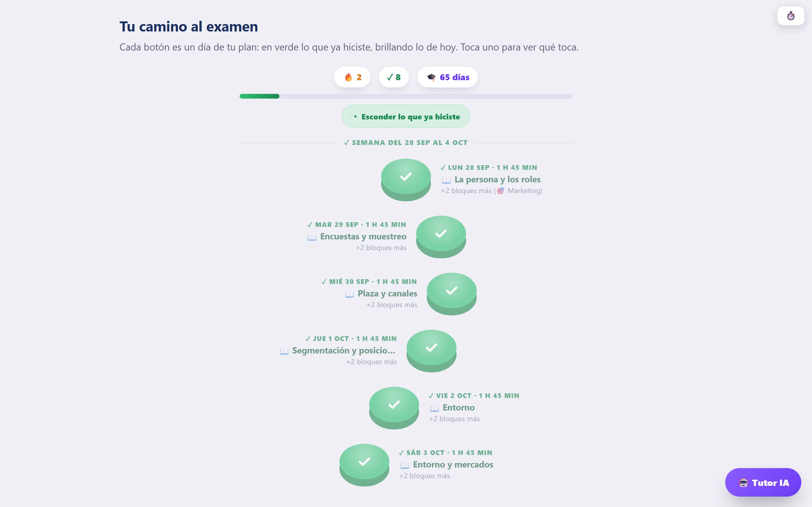Open the stopwatch timer icon
This screenshot has width=812, height=507.
[791, 16]
